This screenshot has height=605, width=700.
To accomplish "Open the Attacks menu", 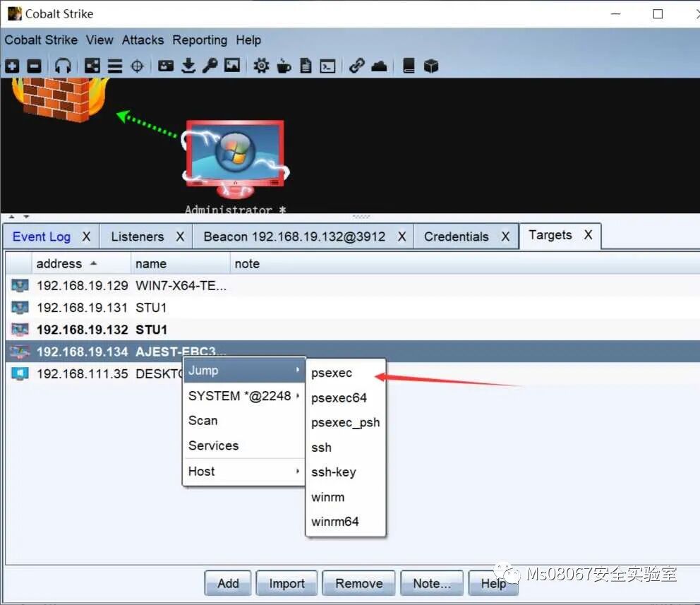I will click(143, 40).
